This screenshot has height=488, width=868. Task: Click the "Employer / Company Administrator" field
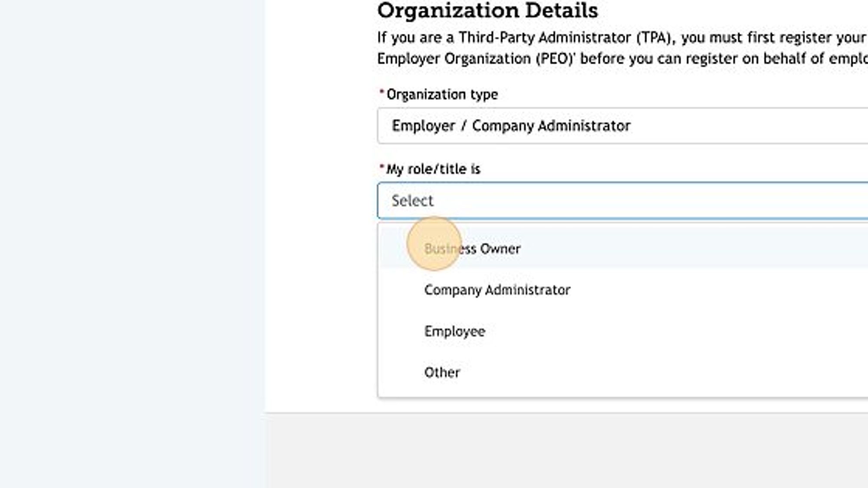click(510, 126)
